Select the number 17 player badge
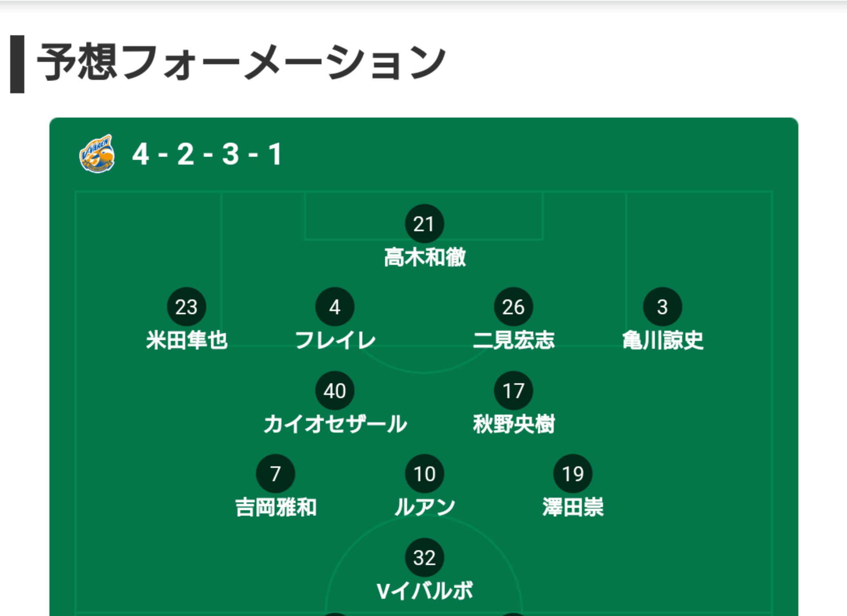Image resolution: width=847 pixels, height=616 pixels. tap(513, 391)
